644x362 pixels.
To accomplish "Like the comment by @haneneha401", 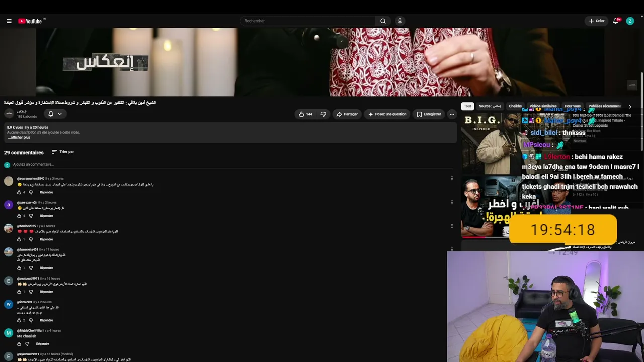I will [19, 268].
